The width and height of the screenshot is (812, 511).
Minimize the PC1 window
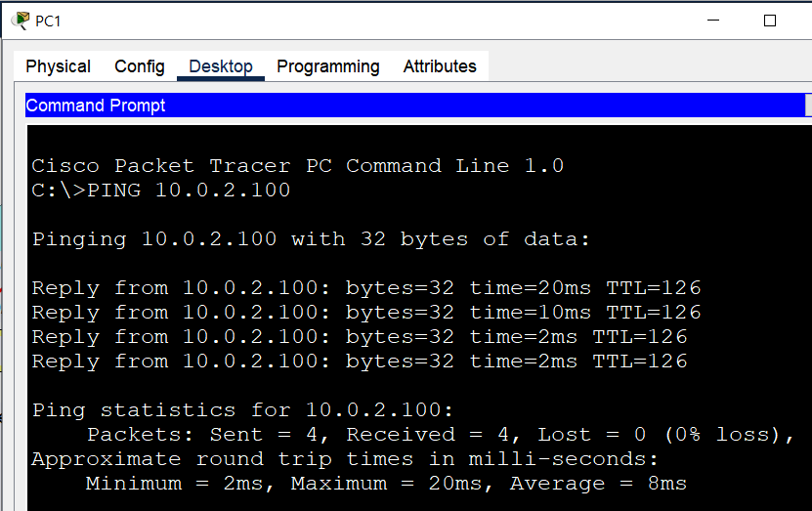pyautogui.click(x=713, y=21)
